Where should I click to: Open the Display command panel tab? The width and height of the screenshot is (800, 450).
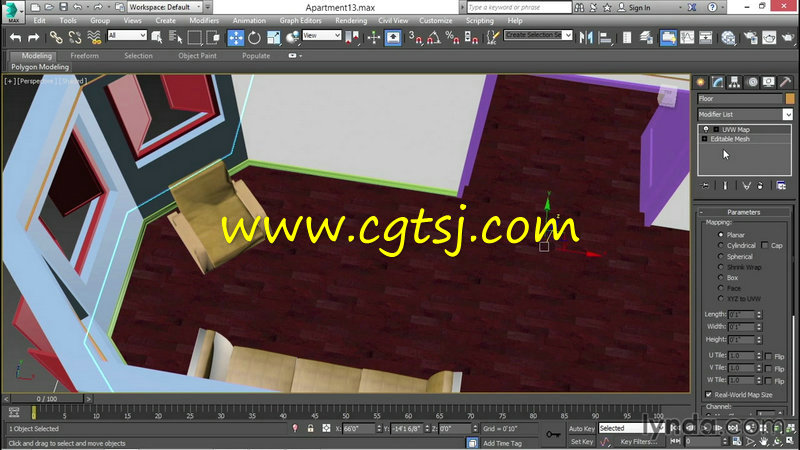coord(768,82)
